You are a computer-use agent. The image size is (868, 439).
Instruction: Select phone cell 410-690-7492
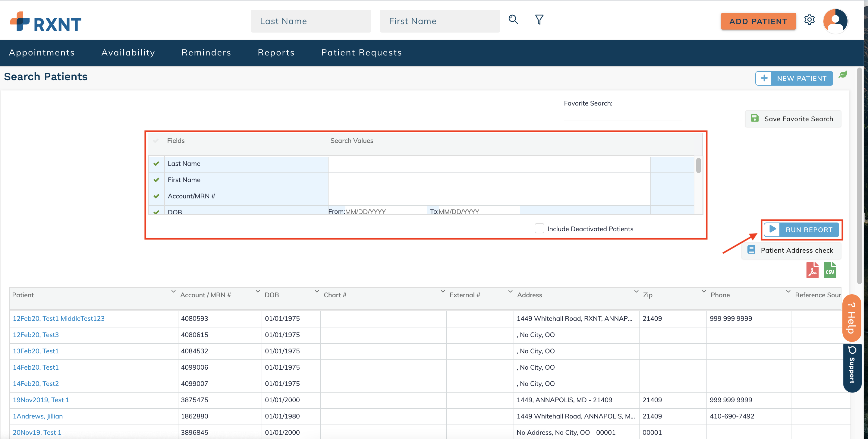(749, 416)
